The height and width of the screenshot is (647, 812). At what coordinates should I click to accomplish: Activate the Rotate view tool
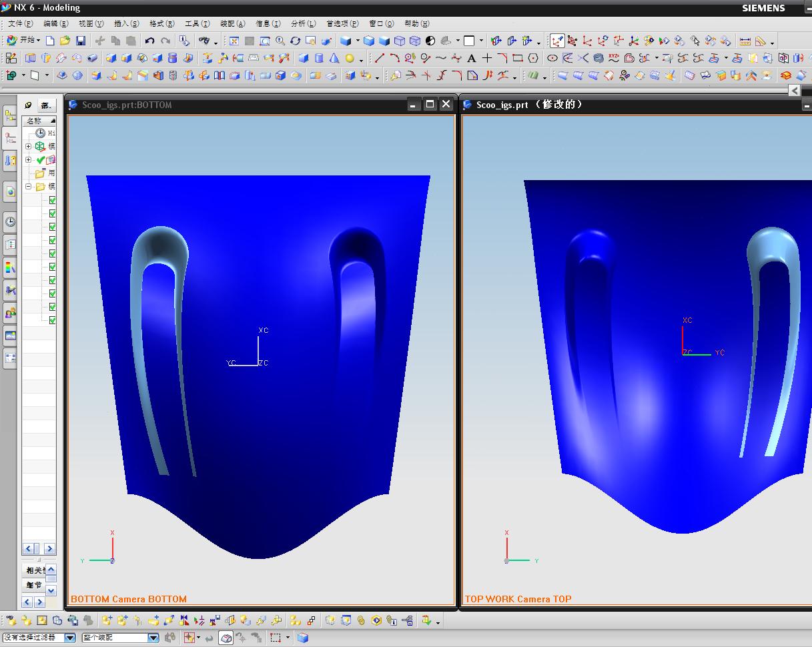coord(296,41)
